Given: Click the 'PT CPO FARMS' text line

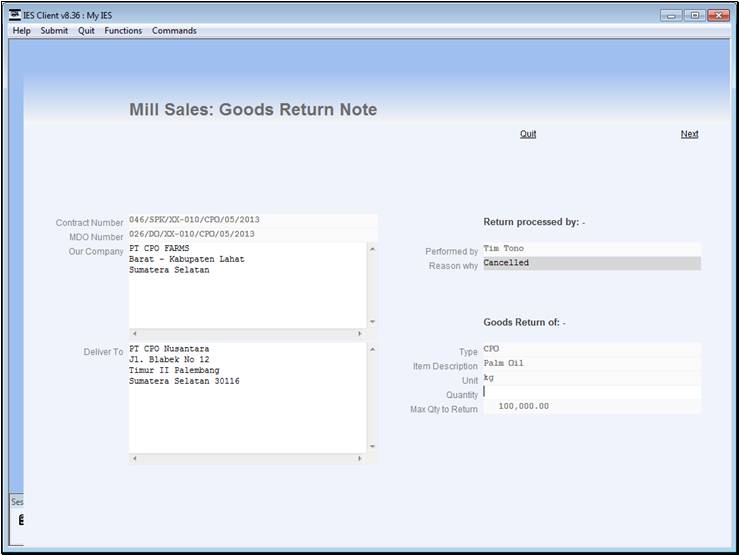Looking at the screenshot, I should pyautogui.click(x=159, y=248).
